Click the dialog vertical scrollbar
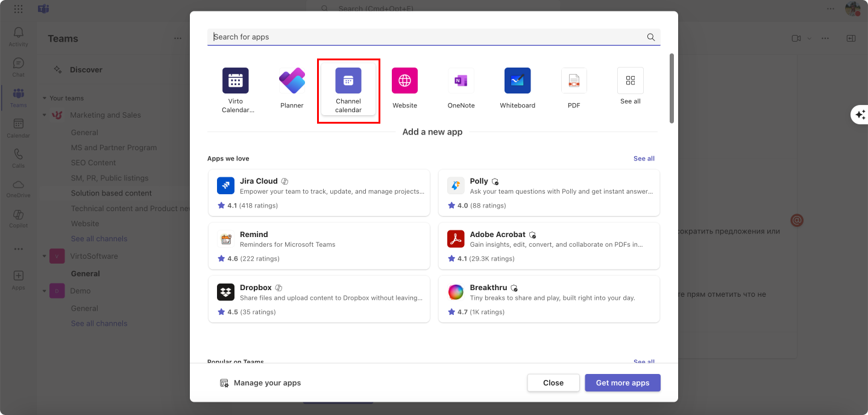 pyautogui.click(x=671, y=88)
